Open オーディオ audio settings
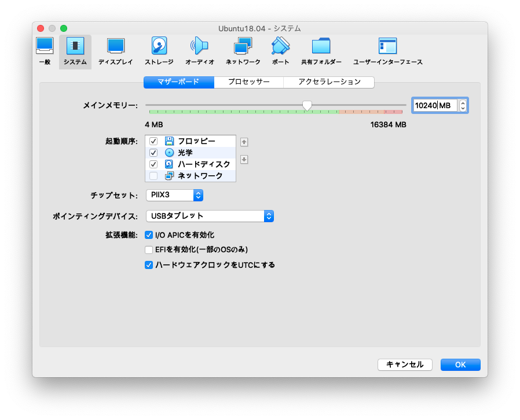Viewport: 520px width, 420px height. (x=200, y=52)
